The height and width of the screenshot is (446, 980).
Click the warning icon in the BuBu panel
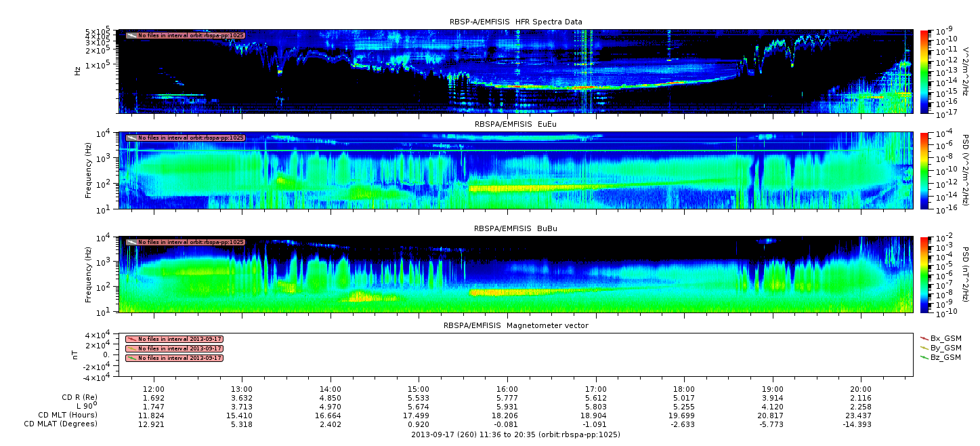tap(131, 242)
